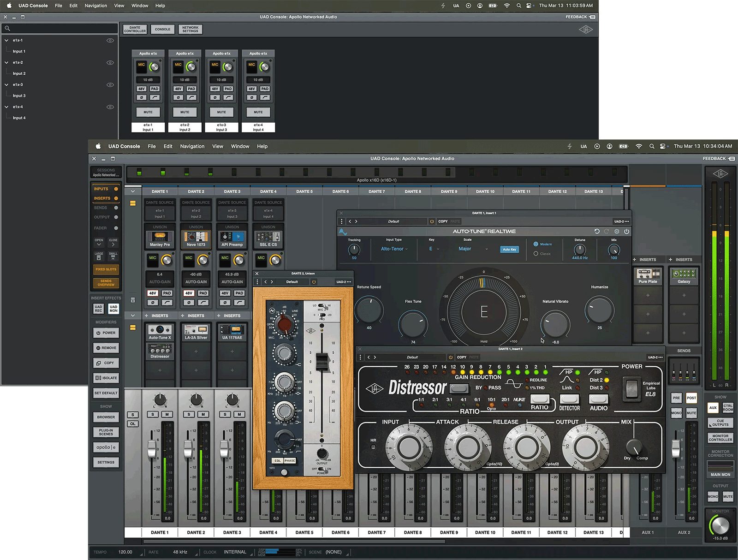Click the DANTE 1 channel fader handle
The width and height of the screenshot is (738, 560).
coord(152,448)
